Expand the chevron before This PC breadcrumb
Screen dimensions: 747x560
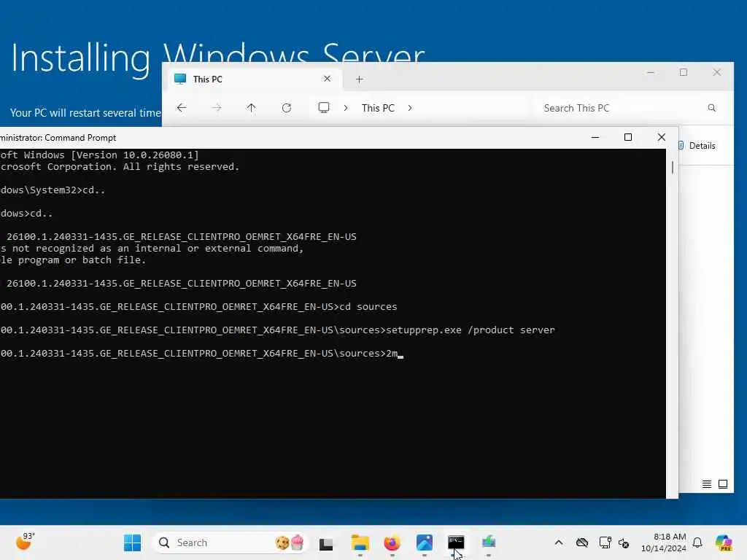click(346, 108)
